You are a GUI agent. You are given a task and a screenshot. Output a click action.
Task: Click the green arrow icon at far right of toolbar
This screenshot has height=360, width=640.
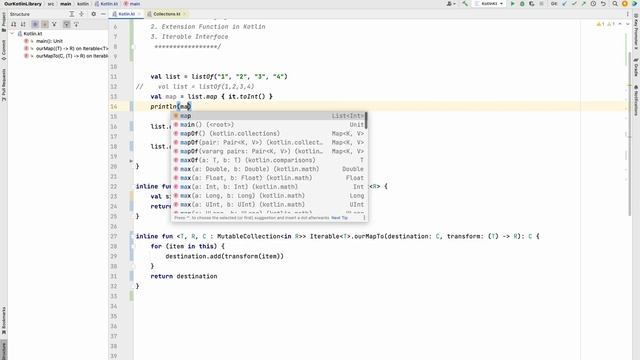tap(635, 4)
